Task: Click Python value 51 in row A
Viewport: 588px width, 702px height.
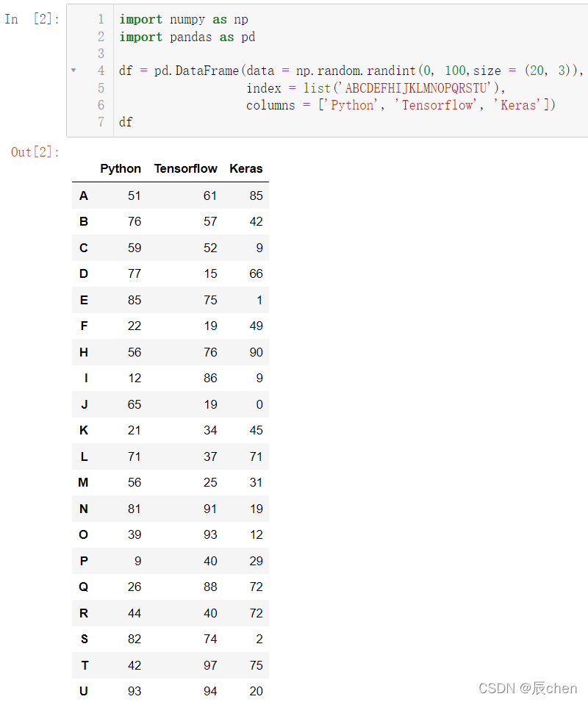Action: click(135, 196)
